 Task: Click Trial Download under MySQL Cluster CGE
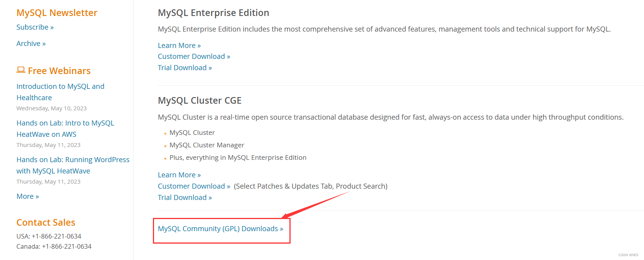click(185, 198)
